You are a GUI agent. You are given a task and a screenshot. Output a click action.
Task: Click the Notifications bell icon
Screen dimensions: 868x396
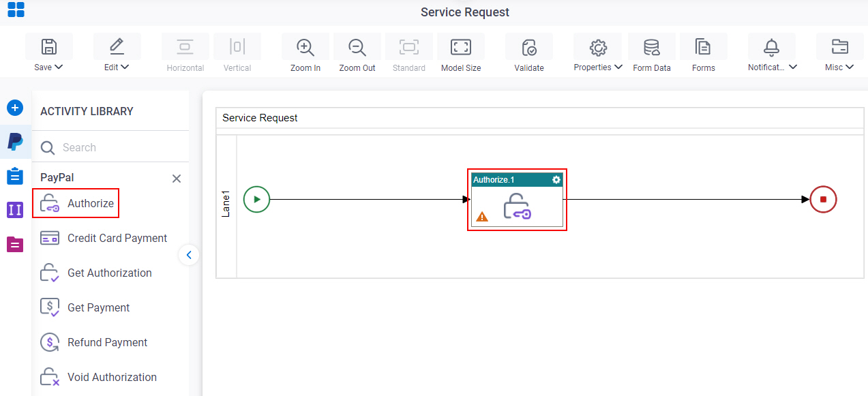(772, 46)
